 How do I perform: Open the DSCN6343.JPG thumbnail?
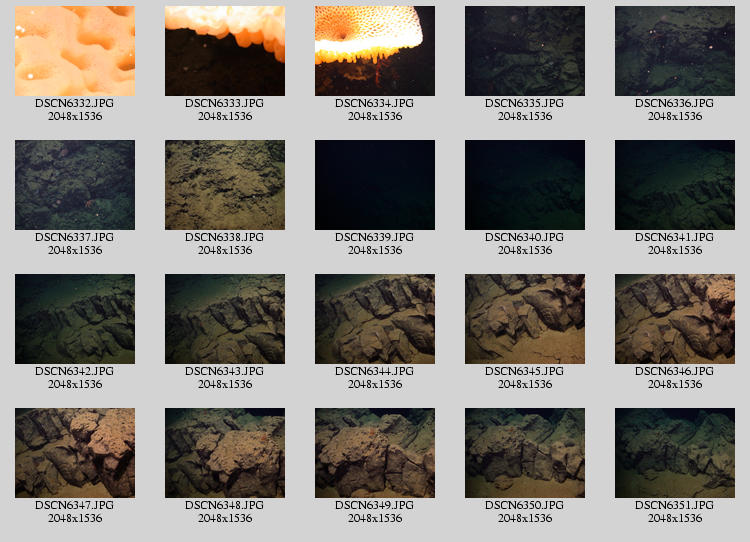point(225,319)
